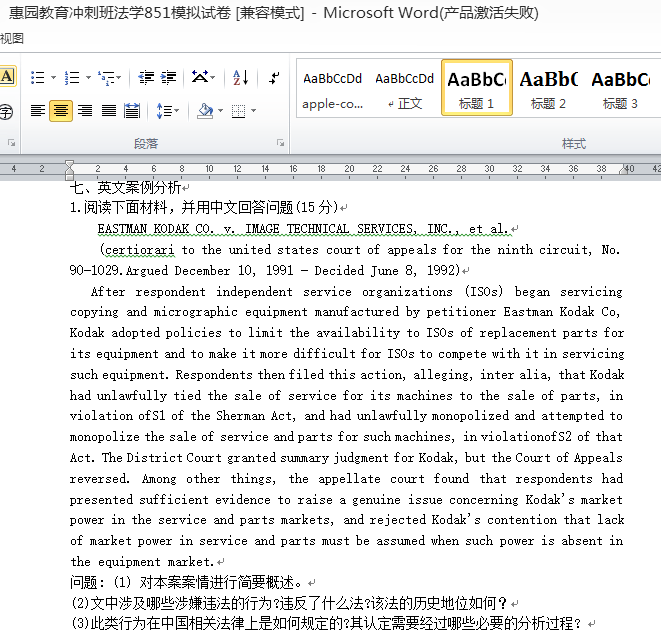Image resolution: width=661 pixels, height=641 pixels.
Task: Expand the shading color dropdown arrow
Action: pos(220,111)
